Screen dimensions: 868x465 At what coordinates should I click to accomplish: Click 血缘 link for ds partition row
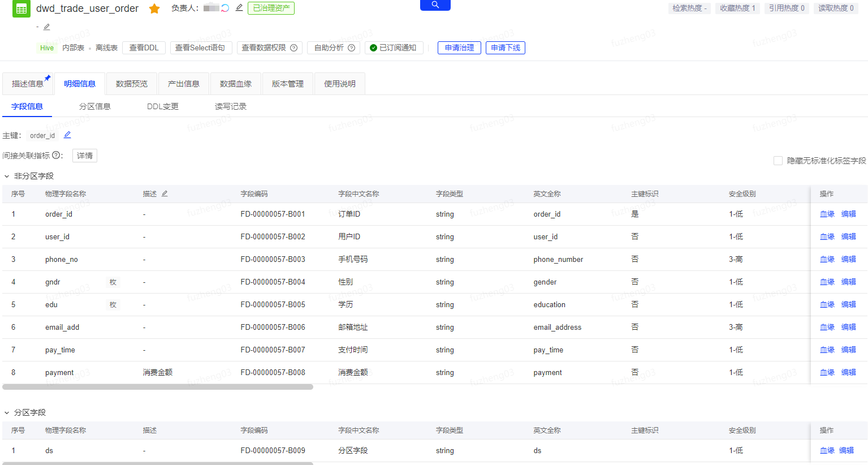827,450
